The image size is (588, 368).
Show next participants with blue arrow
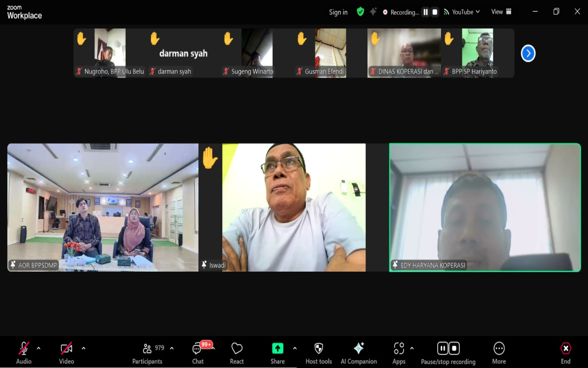pos(528,53)
